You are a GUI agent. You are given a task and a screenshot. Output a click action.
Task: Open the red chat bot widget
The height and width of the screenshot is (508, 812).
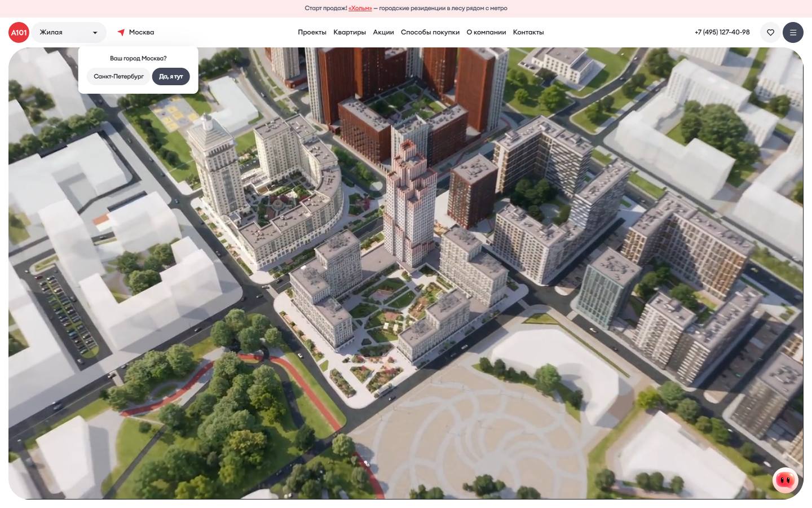pos(785,480)
